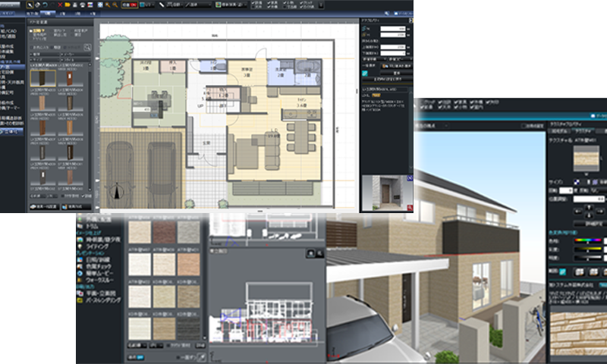Open the line style dropdown in top toolbar
The image size is (607, 364).
click(196, 5)
